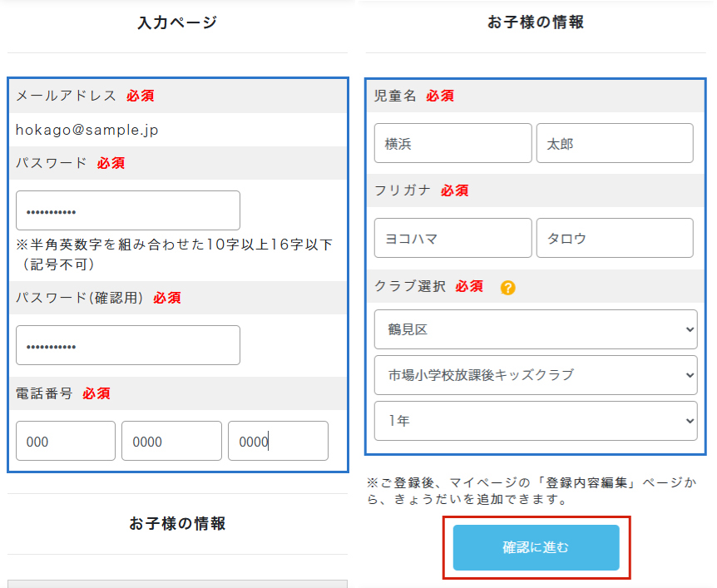Open the 鶴見区 ward dropdown

(536, 329)
